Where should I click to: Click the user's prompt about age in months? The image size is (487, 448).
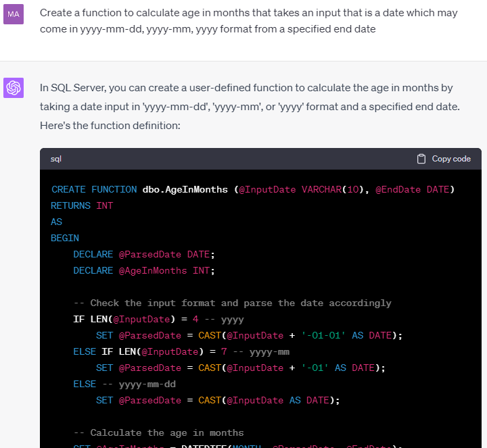249,21
